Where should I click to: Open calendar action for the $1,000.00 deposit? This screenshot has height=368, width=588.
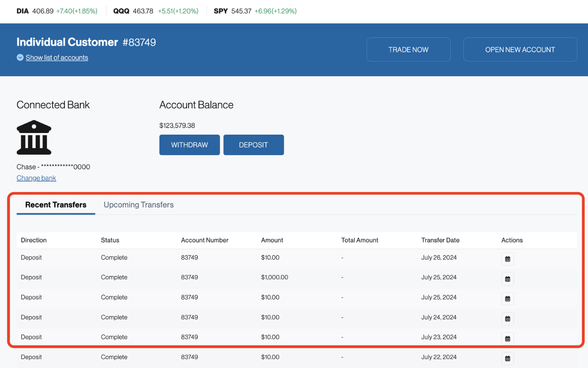click(x=508, y=279)
